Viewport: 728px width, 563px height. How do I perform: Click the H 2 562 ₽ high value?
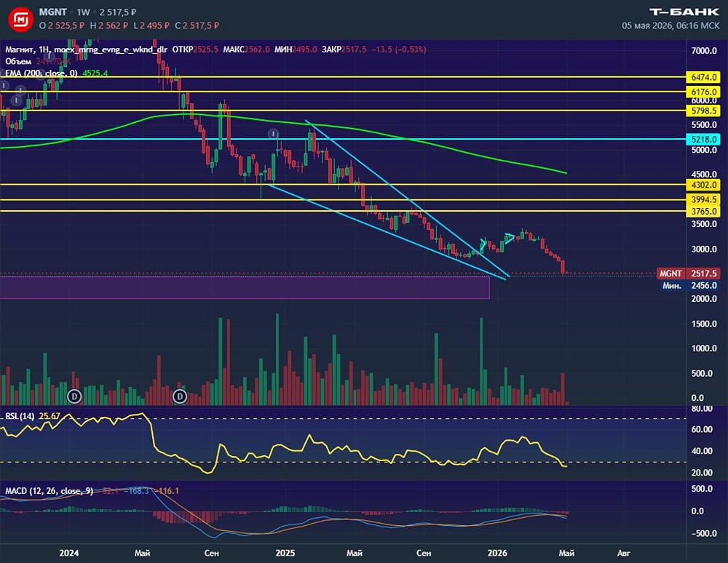point(108,26)
